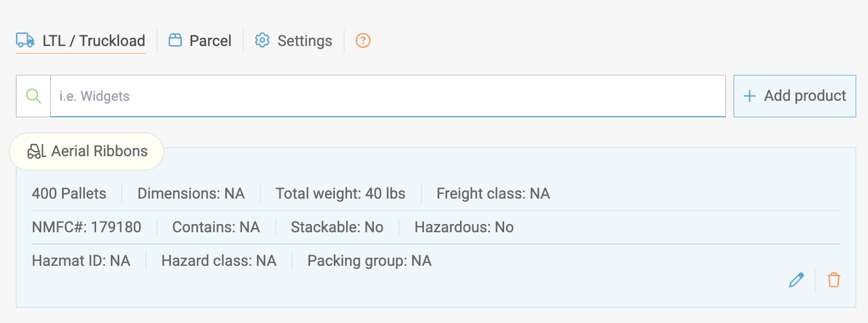Click the plus icon in Add product

(x=749, y=96)
